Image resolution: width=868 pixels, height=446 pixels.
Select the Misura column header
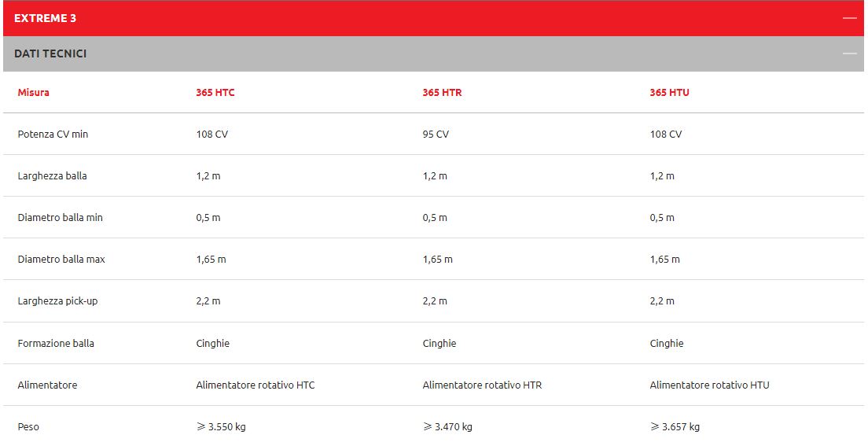[x=34, y=92]
